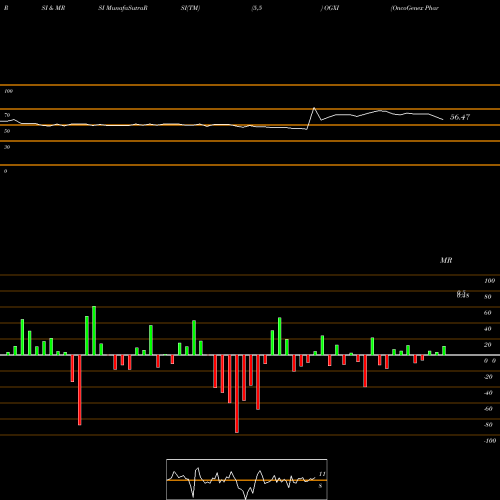Click the MR axis label -100

point(490,441)
